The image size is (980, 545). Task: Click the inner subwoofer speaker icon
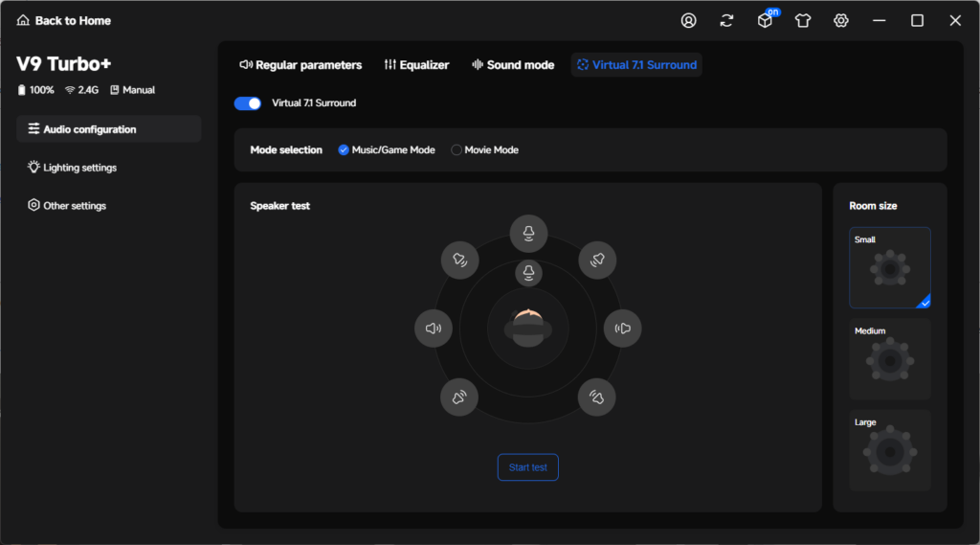click(528, 273)
